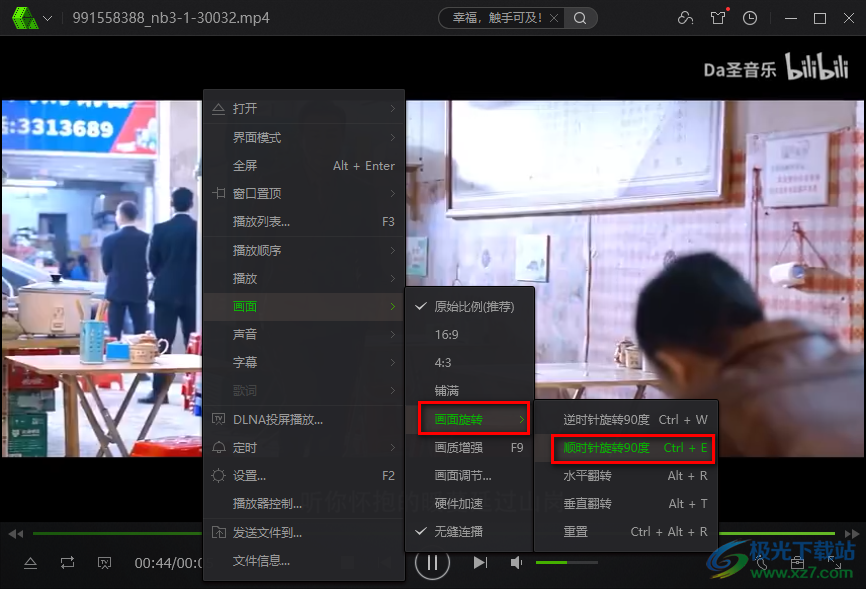Image resolution: width=866 pixels, height=589 pixels.
Task: Toggle the checked 无缝连播 option
Action: [x=469, y=532]
